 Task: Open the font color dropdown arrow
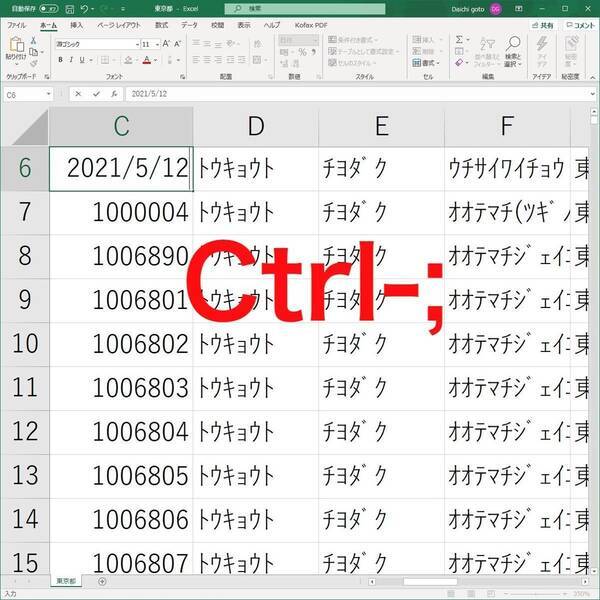[155, 60]
